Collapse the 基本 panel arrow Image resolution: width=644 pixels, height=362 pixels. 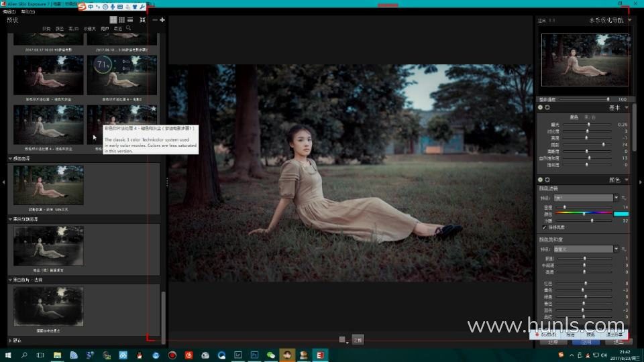(x=627, y=107)
